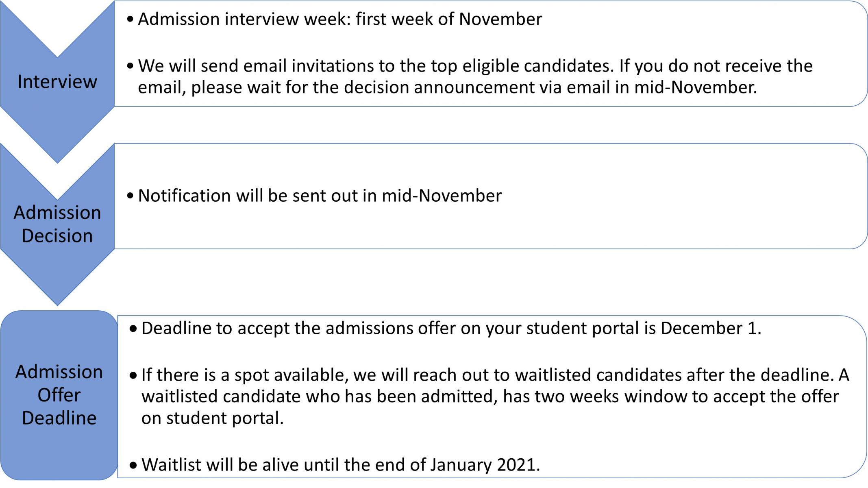Select the bullet beside 'Notification will be sent'

tap(130, 196)
